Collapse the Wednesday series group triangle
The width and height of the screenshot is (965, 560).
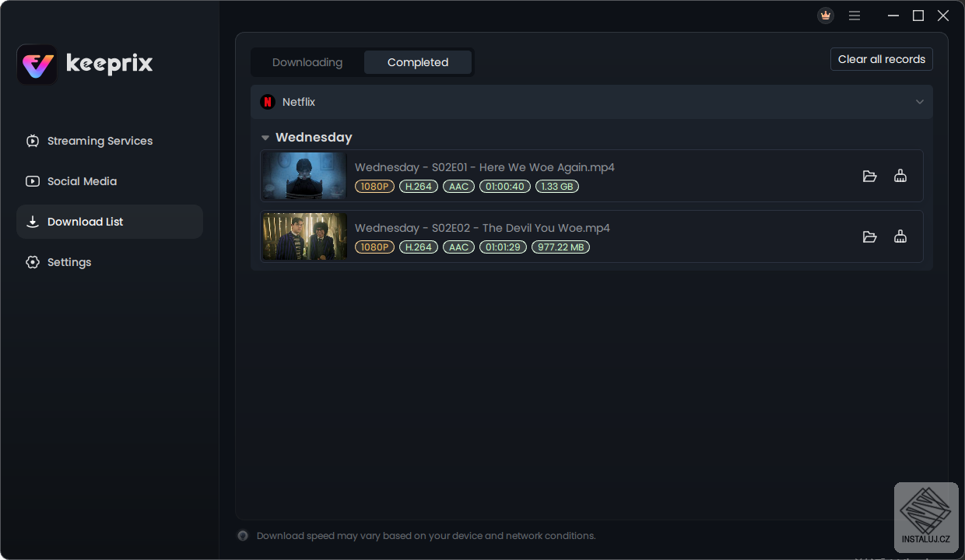point(265,138)
